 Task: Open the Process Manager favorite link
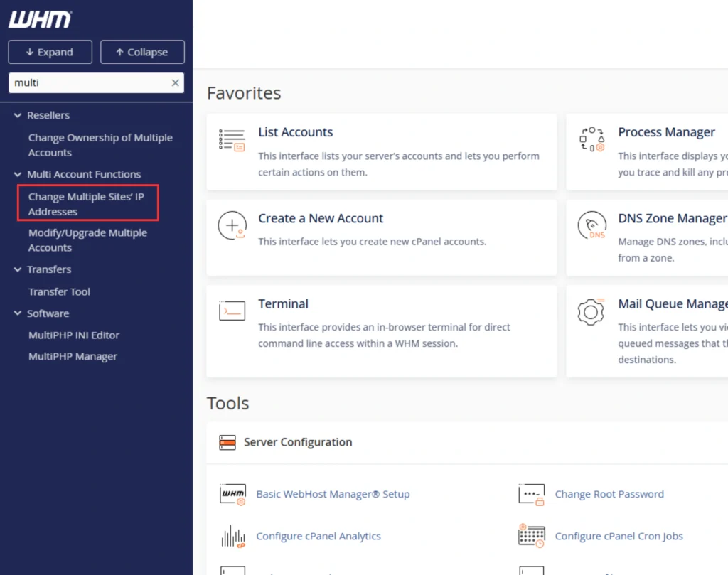pos(667,132)
